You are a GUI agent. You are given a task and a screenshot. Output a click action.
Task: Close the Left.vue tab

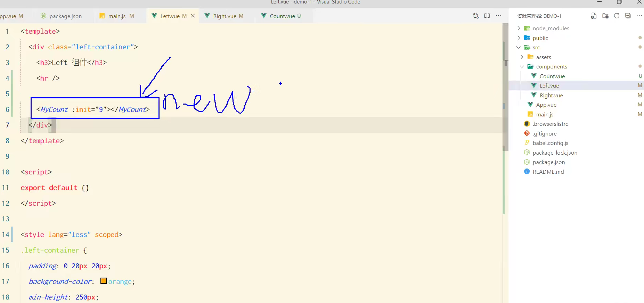pyautogui.click(x=193, y=16)
